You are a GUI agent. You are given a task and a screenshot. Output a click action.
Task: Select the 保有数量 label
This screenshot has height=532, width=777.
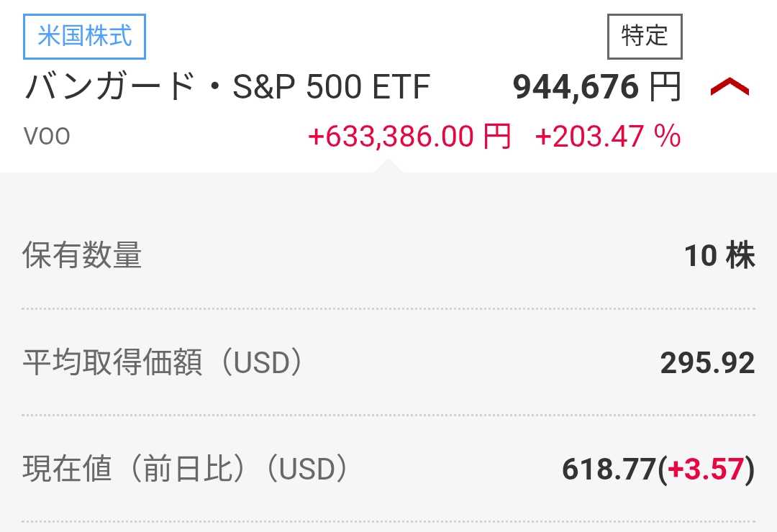coord(82,255)
